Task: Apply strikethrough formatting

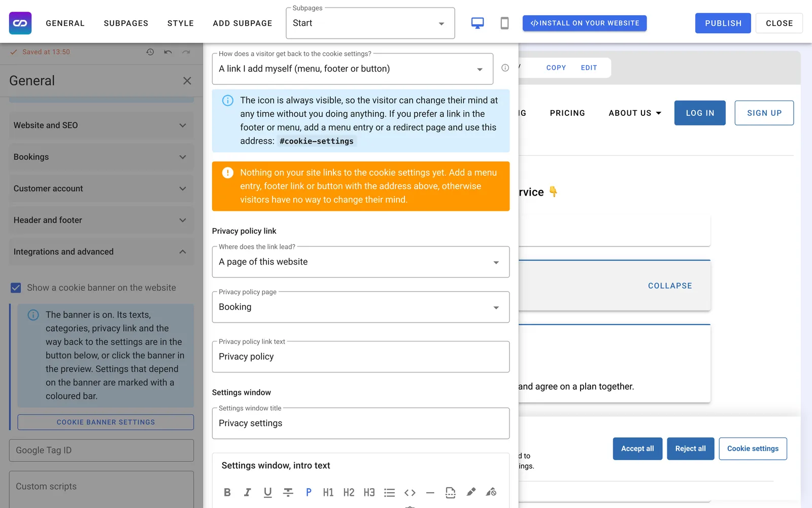Action: [x=288, y=492]
